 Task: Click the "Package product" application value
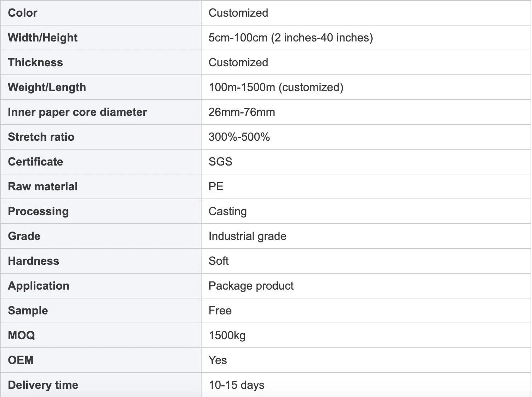[251, 286]
